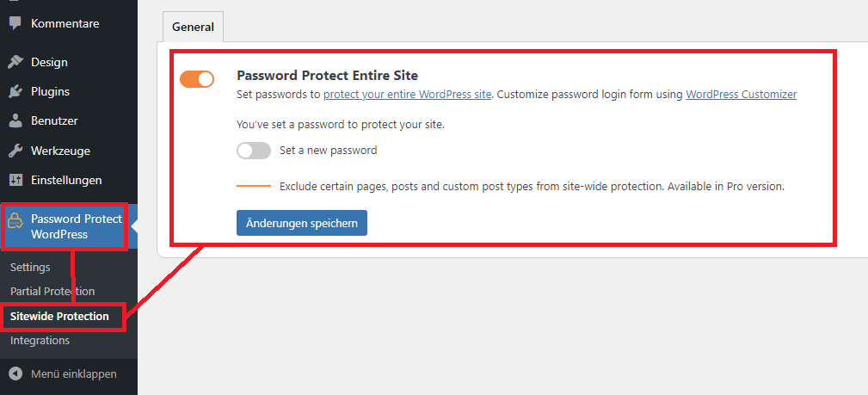Click the Menü einklappen arrow icon
The width and height of the screenshot is (868, 395).
click(15, 373)
